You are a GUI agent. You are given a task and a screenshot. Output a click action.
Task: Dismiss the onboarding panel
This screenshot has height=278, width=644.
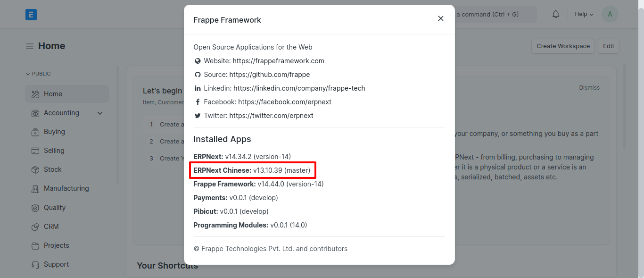(589, 88)
